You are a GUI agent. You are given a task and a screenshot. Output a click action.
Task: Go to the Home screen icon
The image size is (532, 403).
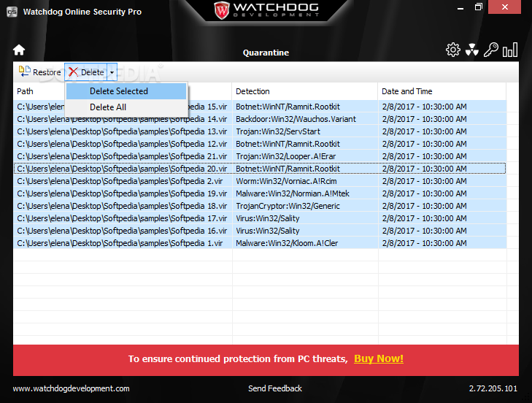[19, 50]
